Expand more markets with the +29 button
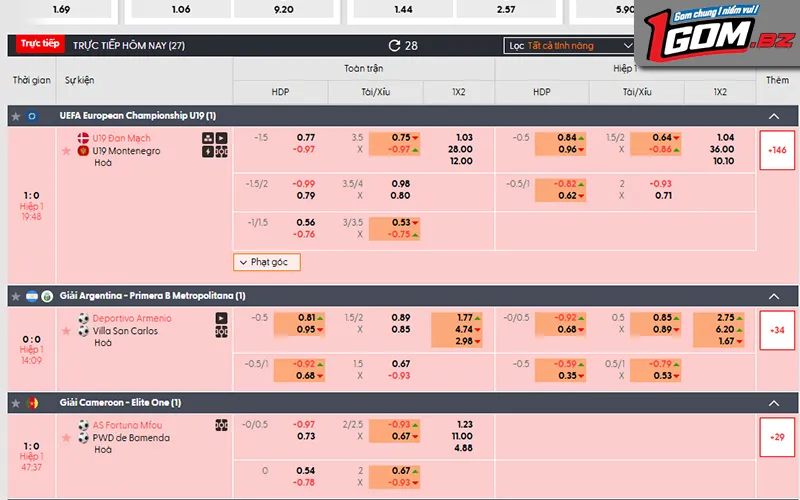This screenshot has height=500, width=800. [777, 437]
